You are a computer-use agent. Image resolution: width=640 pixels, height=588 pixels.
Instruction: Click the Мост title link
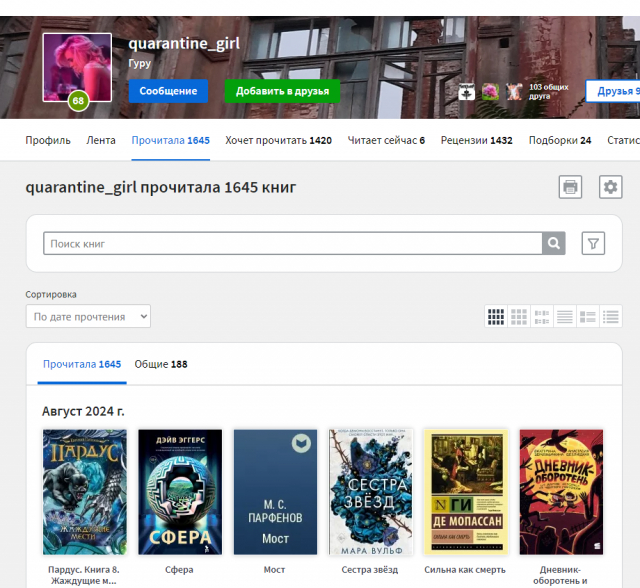point(274,570)
